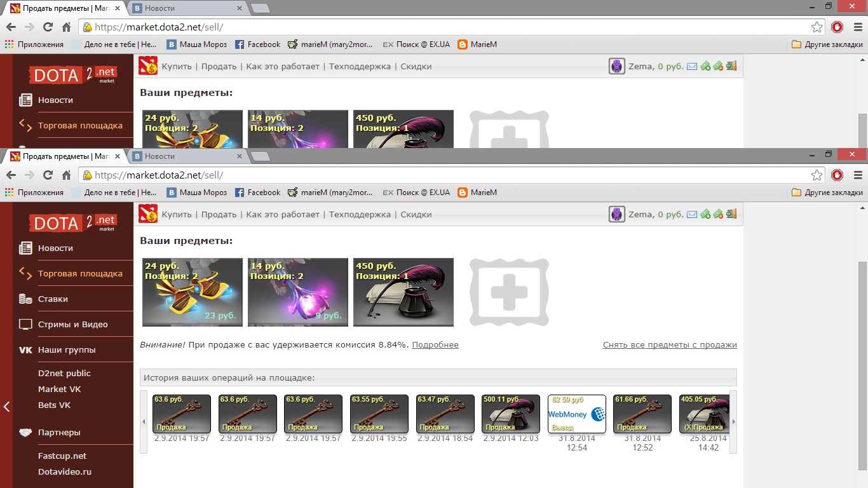Open 500.11 руб. sale history entry
868x488 pixels.
click(511, 414)
